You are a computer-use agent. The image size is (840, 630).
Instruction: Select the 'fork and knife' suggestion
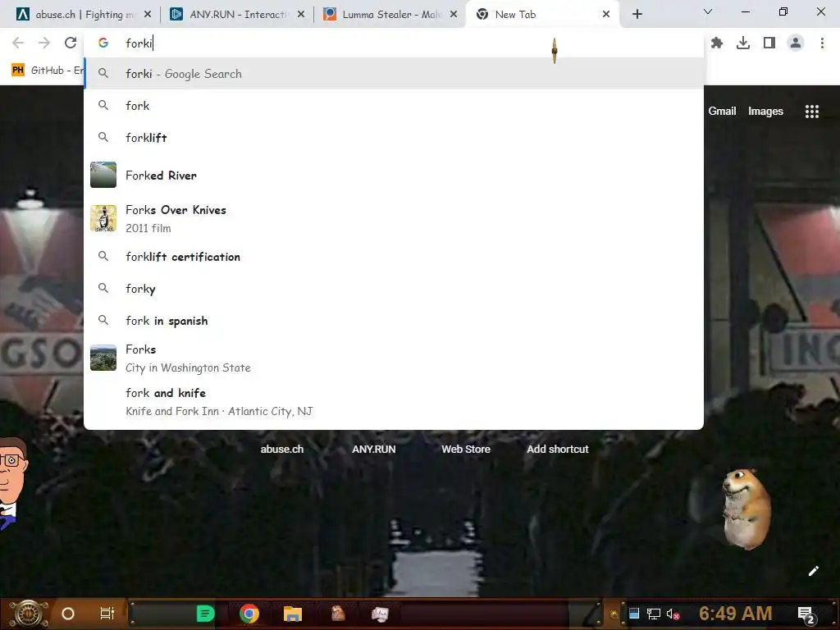click(394, 402)
